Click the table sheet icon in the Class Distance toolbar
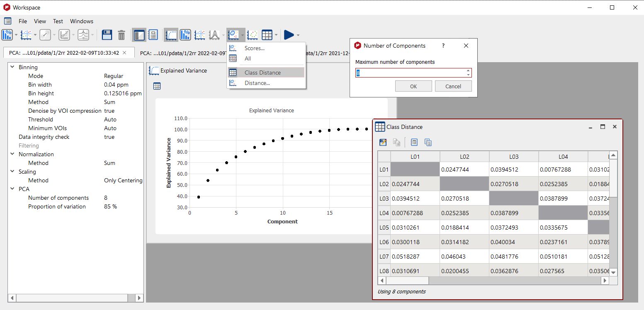This screenshot has width=644, height=310. [414, 142]
